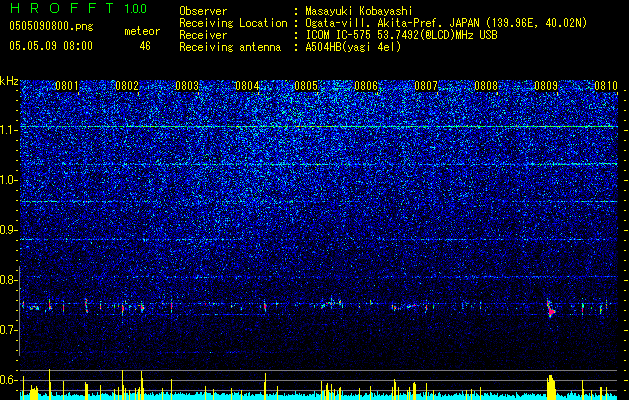The height and width of the screenshot is (400, 629).
Task: Click the 0803 time marker
Action: 187,86
